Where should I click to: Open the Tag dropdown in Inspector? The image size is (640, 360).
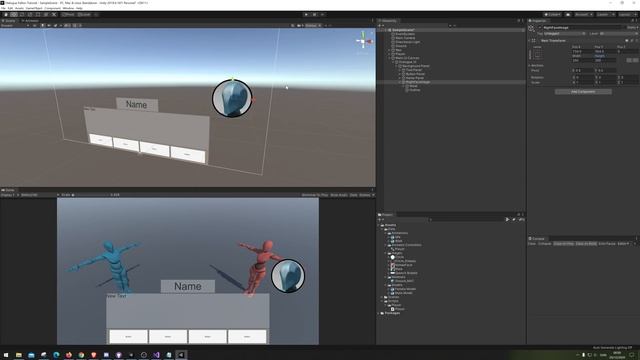[565, 33]
